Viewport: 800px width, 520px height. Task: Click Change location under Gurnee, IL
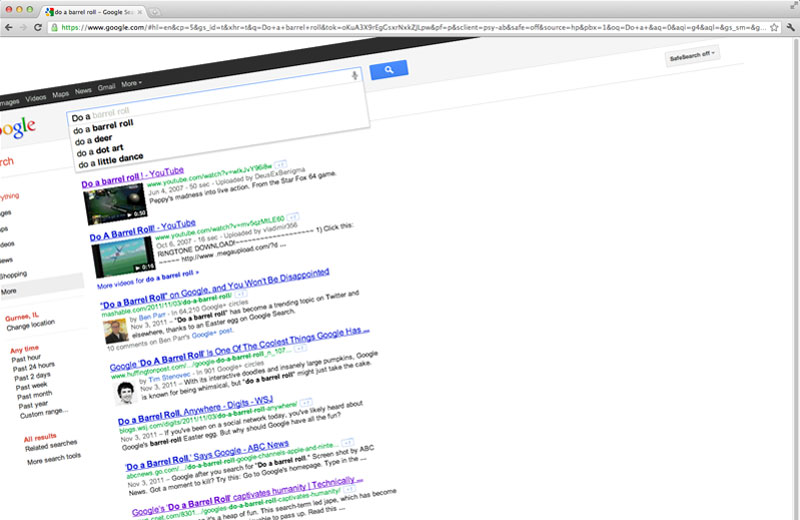pos(31,325)
